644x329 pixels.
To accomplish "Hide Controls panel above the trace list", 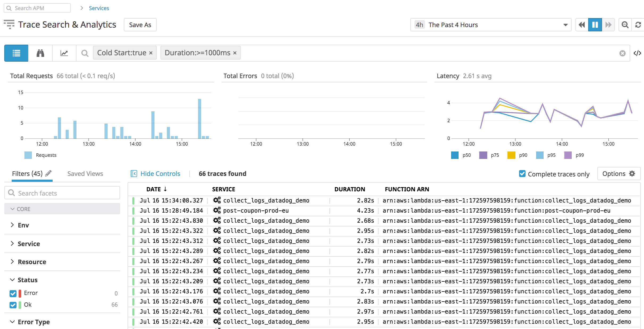I will pos(155,174).
